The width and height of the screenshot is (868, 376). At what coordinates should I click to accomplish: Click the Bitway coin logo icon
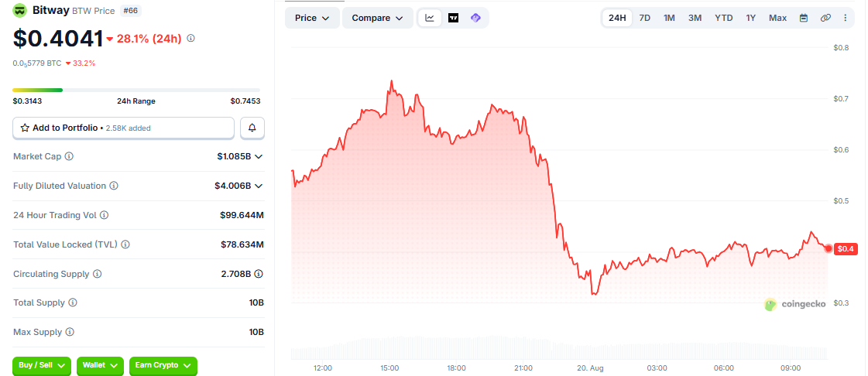pos(20,10)
